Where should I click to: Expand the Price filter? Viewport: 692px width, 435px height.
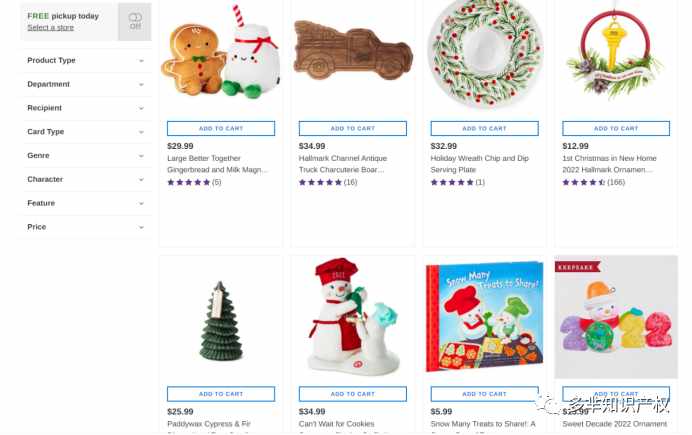85,227
